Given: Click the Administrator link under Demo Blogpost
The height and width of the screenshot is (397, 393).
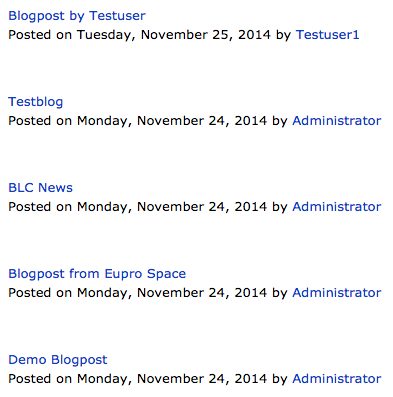Looking at the screenshot, I should (x=337, y=379).
